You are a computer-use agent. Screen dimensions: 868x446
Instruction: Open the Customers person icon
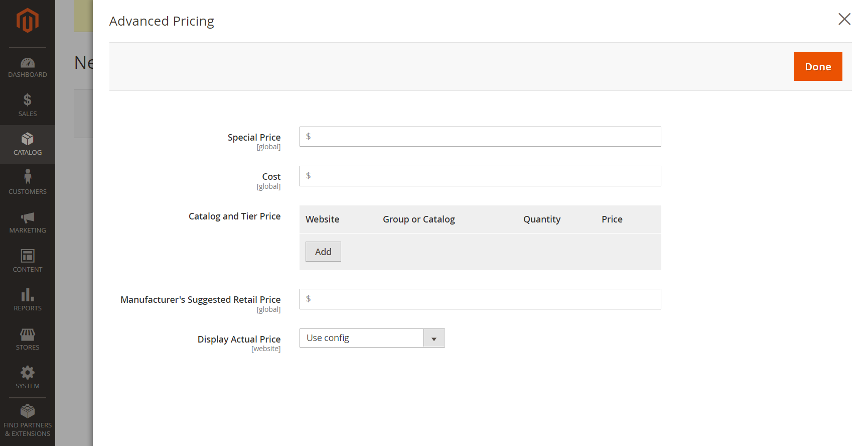(28, 177)
